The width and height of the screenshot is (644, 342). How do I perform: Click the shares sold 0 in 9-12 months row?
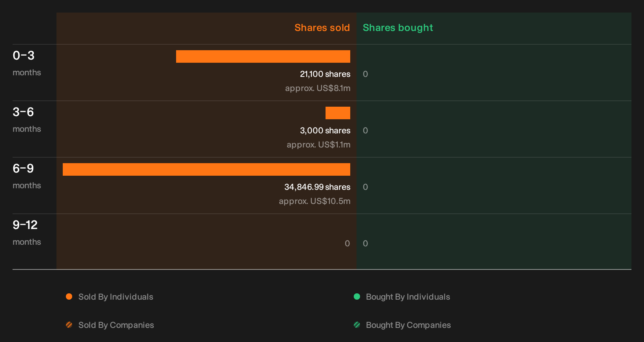click(x=347, y=244)
